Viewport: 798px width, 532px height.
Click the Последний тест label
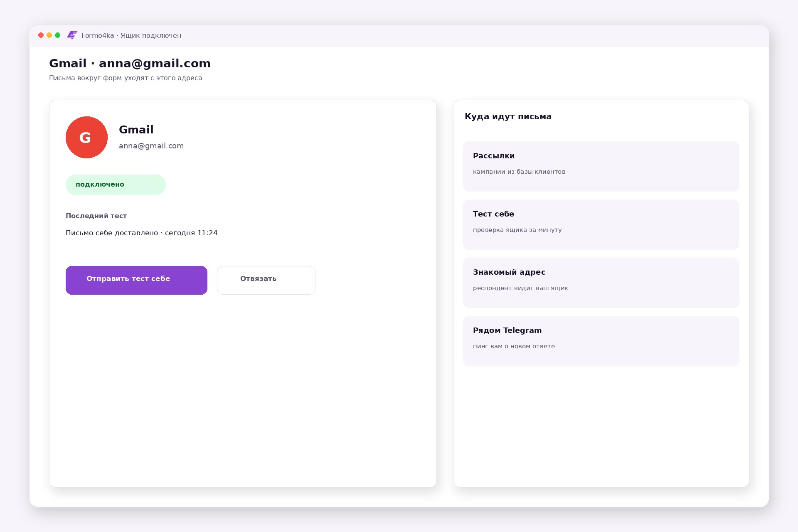(96, 216)
